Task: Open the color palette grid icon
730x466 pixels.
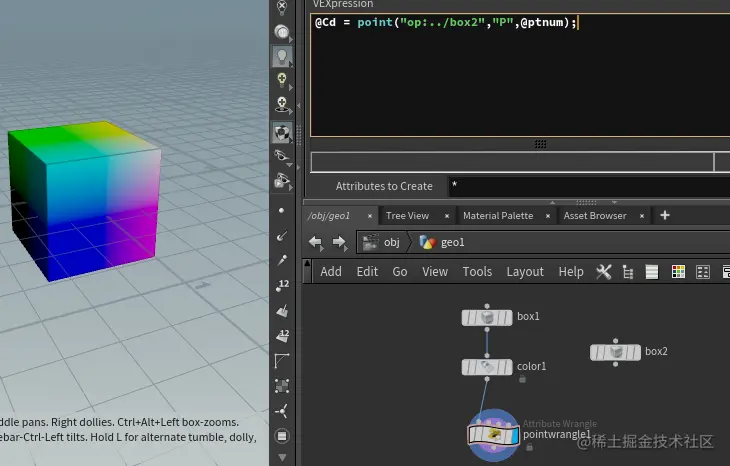Action: click(x=678, y=272)
